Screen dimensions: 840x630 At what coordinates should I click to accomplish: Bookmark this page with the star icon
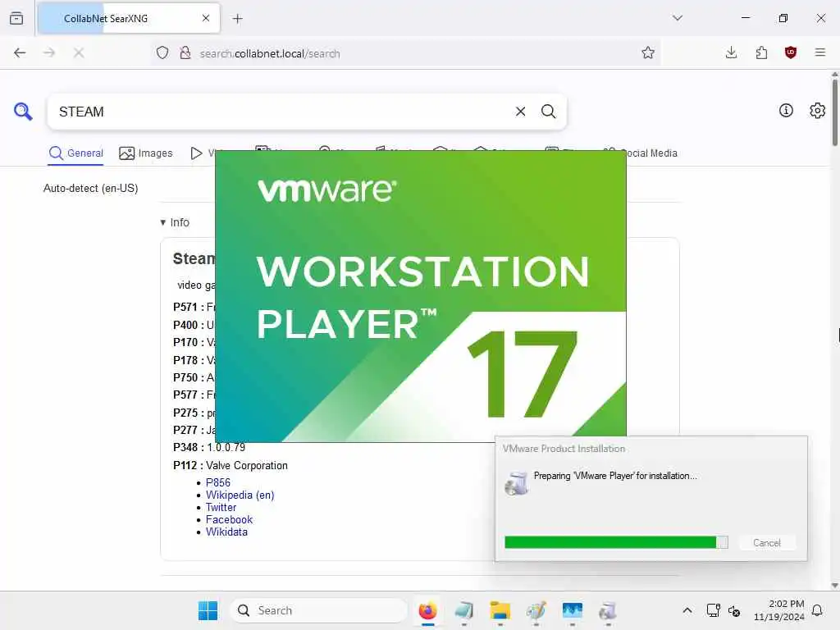point(648,52)
